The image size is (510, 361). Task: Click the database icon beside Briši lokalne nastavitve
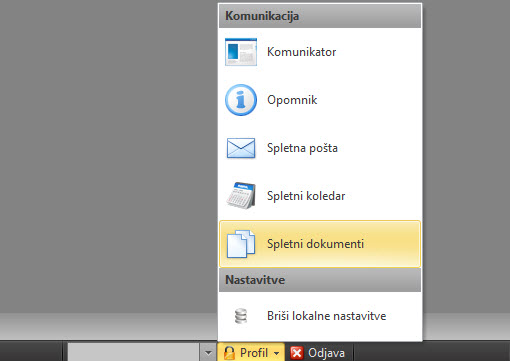point(241,316)
